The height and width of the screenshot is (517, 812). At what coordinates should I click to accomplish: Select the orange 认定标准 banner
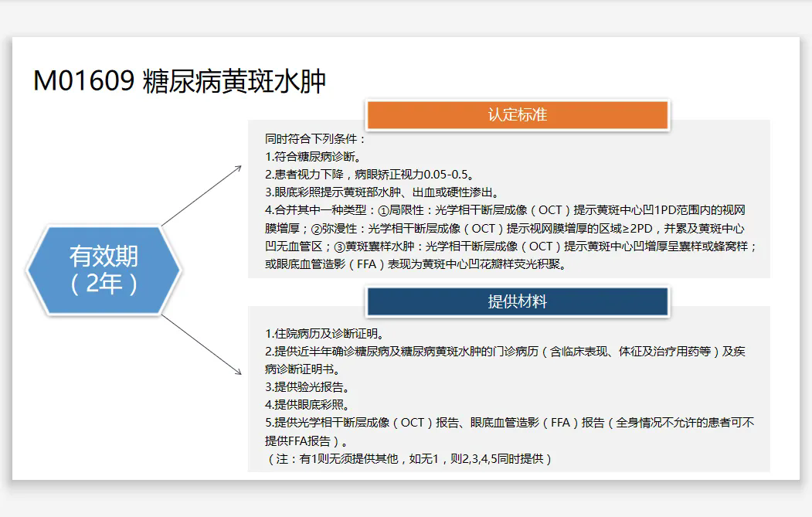click(517, 115)
